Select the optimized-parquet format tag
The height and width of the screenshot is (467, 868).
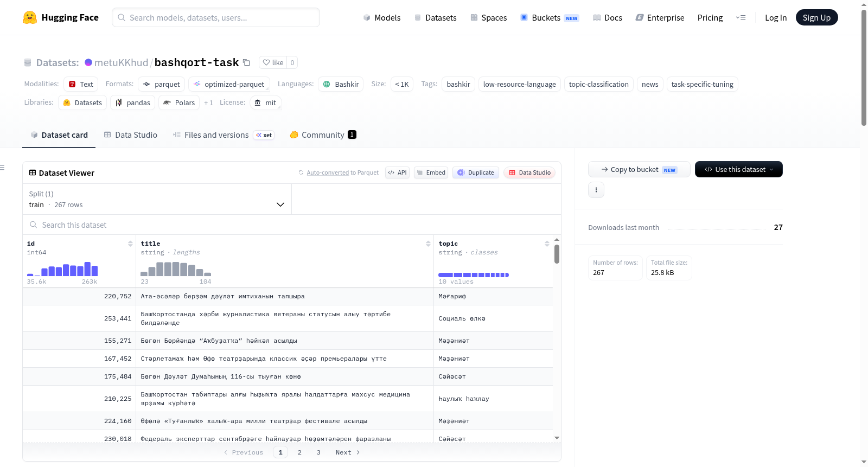tap(229, 84)
